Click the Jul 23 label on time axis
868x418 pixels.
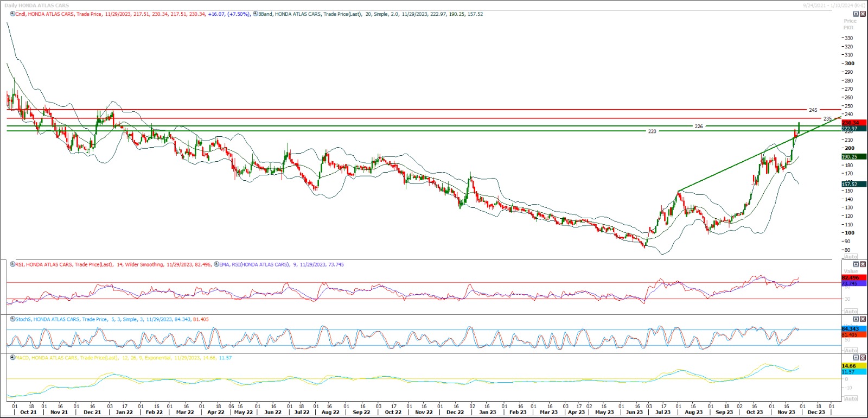pos(662,412)
